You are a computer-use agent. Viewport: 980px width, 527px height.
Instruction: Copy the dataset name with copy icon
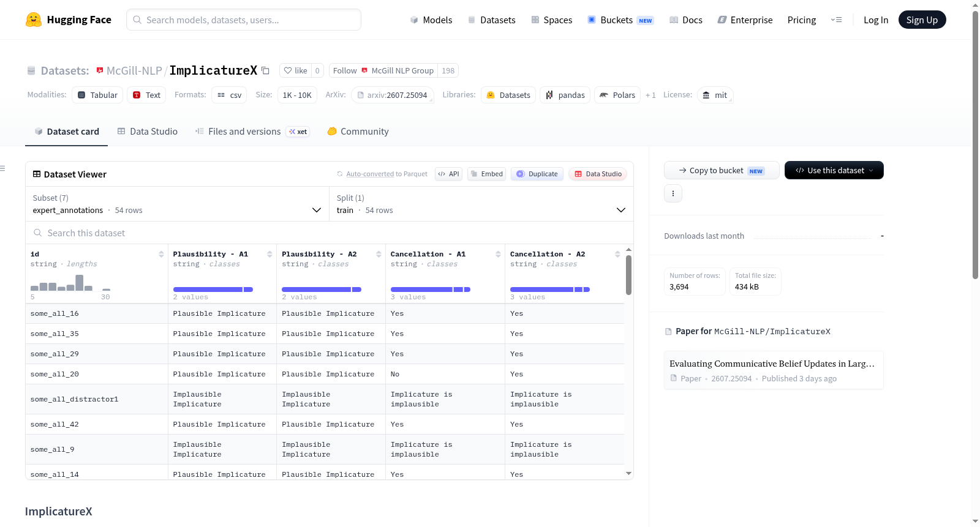click(265, 70)
